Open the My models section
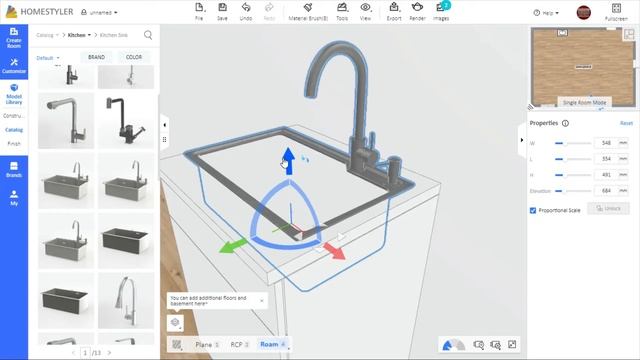 [x=14, y=198]
